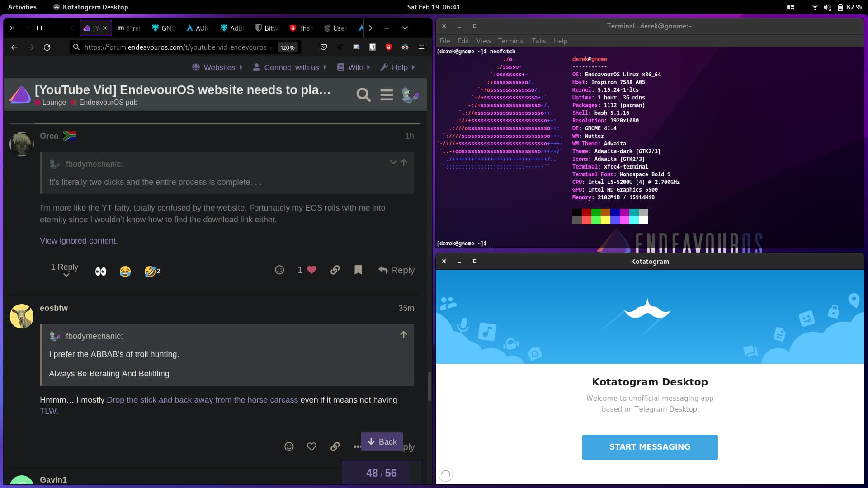Open the Terminal menu in the terminal window
The image size is (868, 488).
511,41
